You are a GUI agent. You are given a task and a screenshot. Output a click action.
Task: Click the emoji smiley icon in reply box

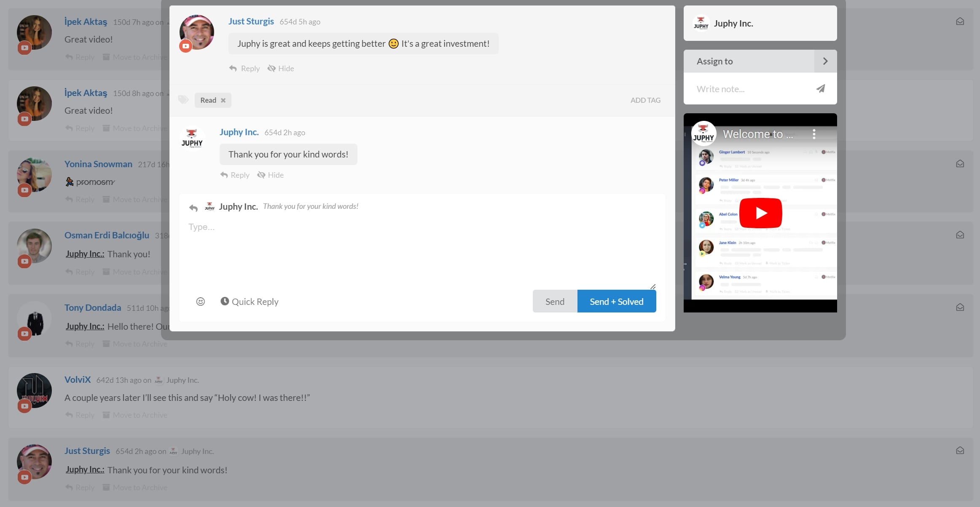(x=199, y=301)
